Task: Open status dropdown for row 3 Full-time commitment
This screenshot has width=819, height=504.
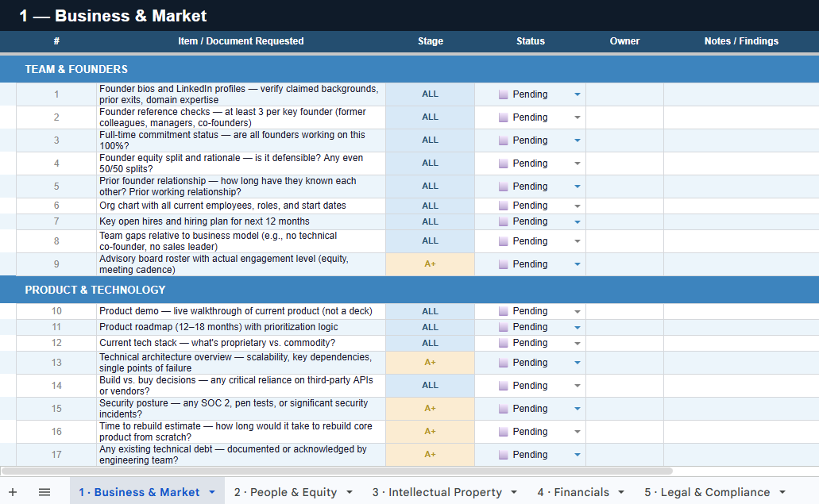Action: [578, 140]
